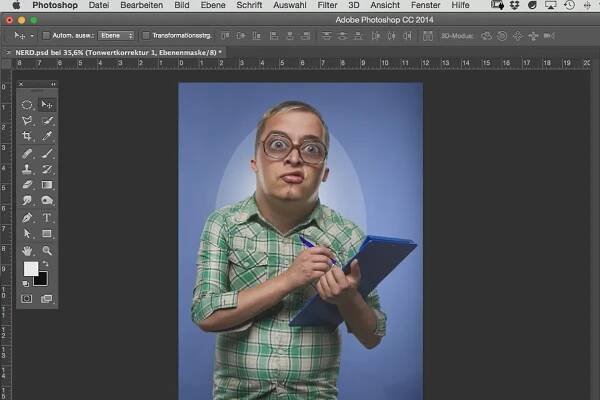Image resolution: width=600 pixels, height=400 pixels.
Task: Click the white foreground color swatch
Action: click(x=30, y=268)
